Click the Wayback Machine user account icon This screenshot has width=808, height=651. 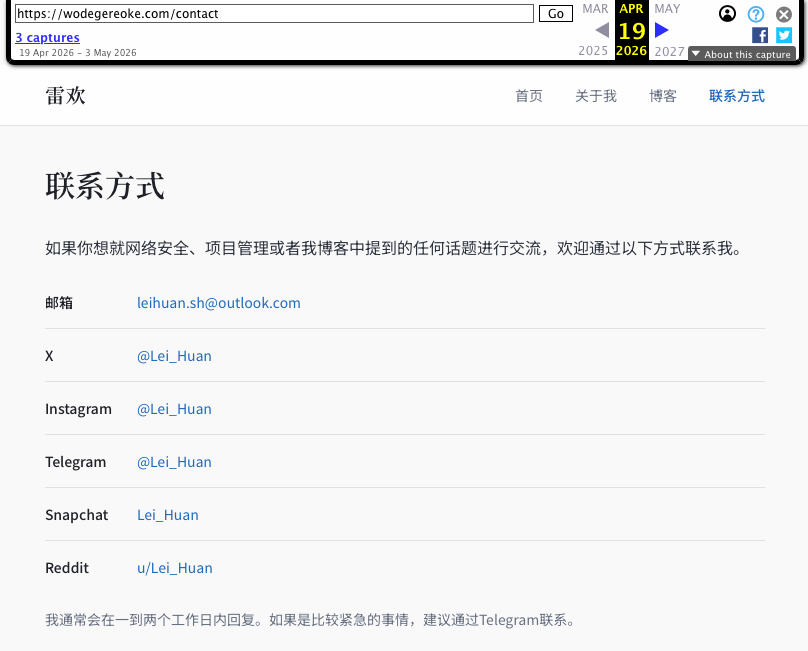[x=727, y=13]
